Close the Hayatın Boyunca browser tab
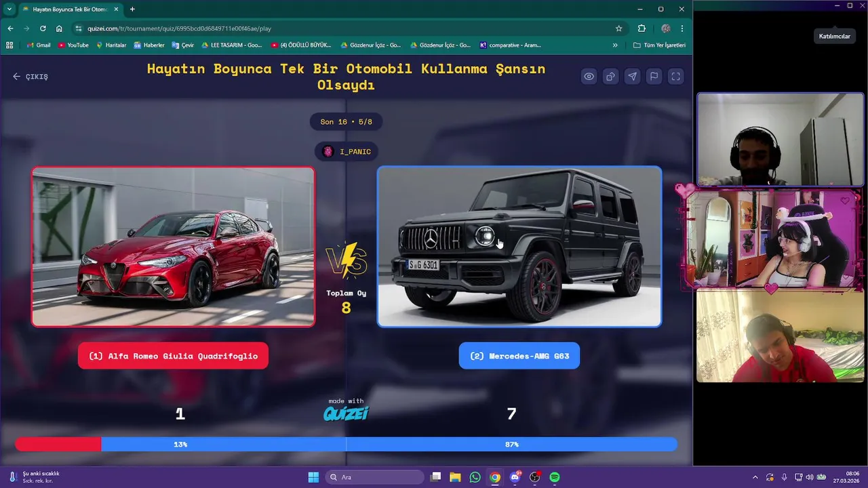Viewport: 868px width, 488px height. [115, 9]
